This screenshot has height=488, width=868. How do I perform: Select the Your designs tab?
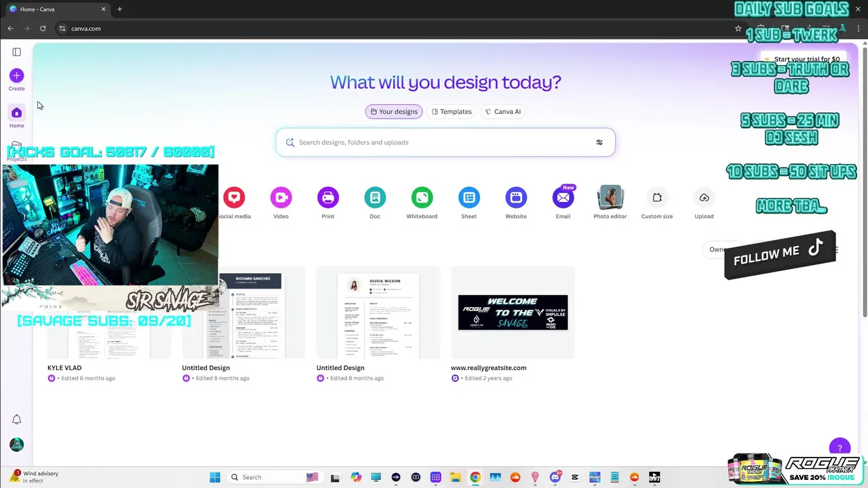[394, 112]
